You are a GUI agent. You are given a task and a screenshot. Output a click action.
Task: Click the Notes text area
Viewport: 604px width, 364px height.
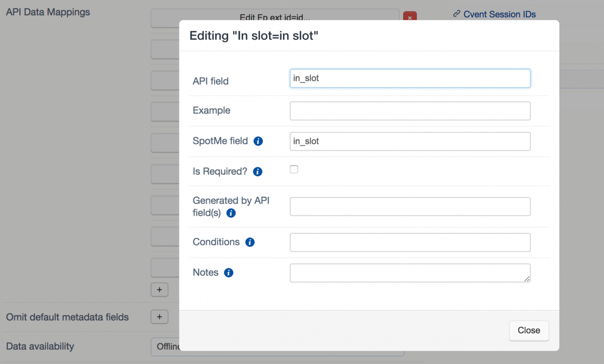410,273
